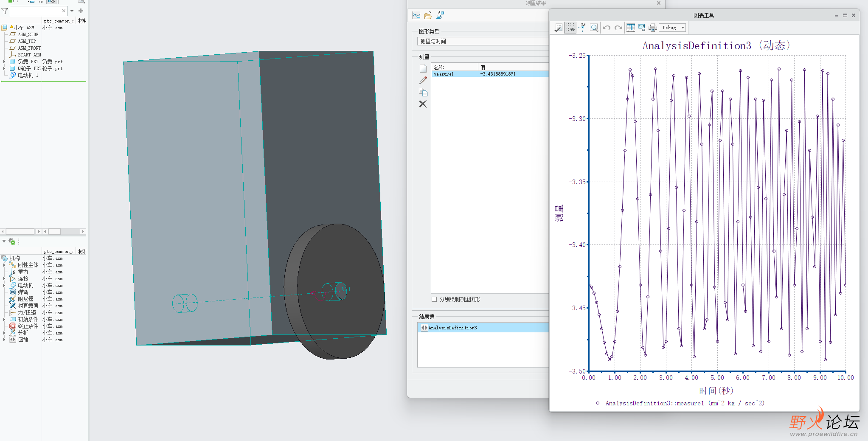Edit selected measure with pencil icon

click(x=423, y=80)
